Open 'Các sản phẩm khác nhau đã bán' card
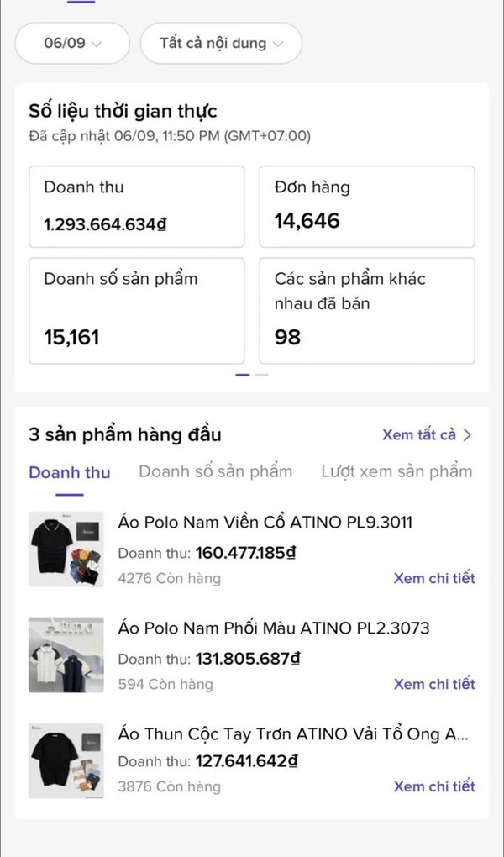 [367, 310]
